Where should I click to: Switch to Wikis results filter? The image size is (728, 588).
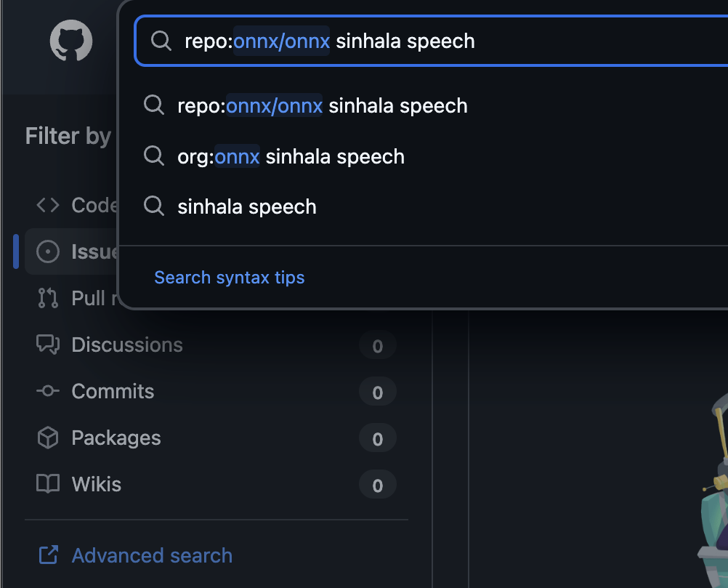97,484
